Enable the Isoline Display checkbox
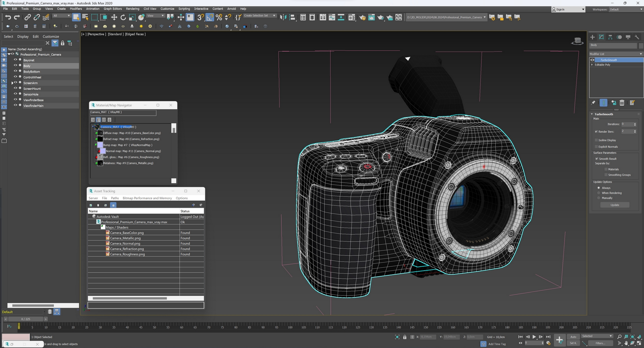This screenshot has height=348, width=644. pyautogui.click(x=596, y=140)
